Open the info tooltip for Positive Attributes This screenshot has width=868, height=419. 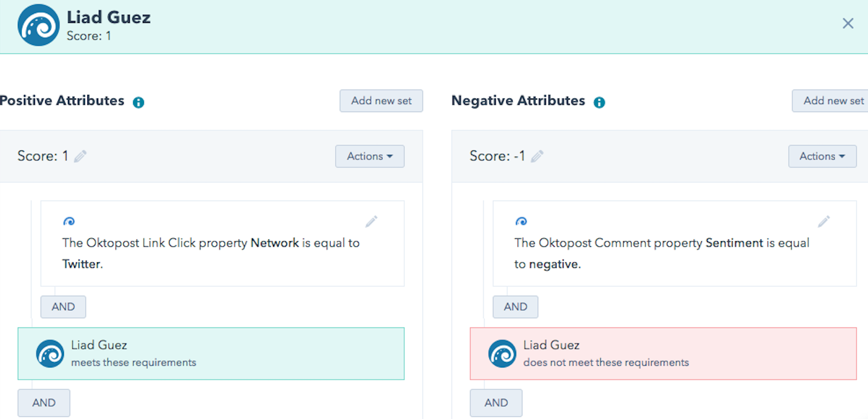tap(138, 102)
